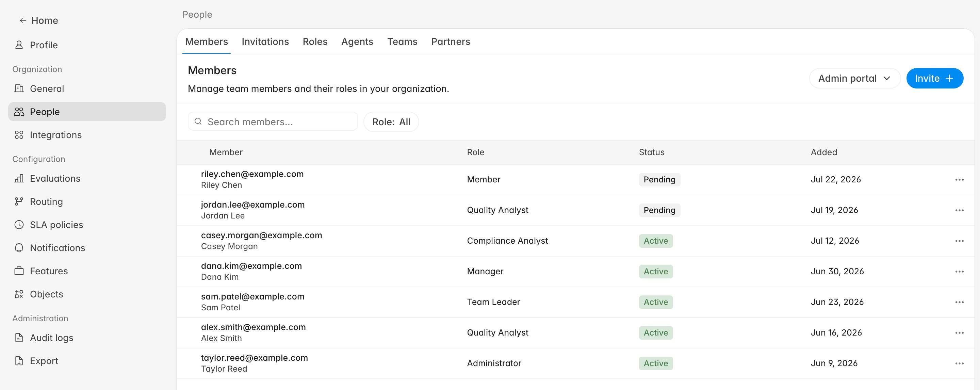
Task: Click the Notifications bell icon
Action: tap(19, 248)
